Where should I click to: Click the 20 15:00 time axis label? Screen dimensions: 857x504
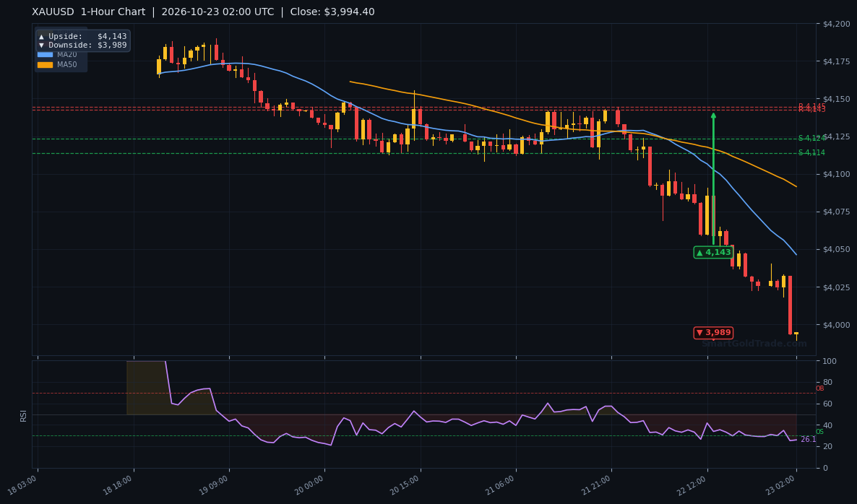405,485
